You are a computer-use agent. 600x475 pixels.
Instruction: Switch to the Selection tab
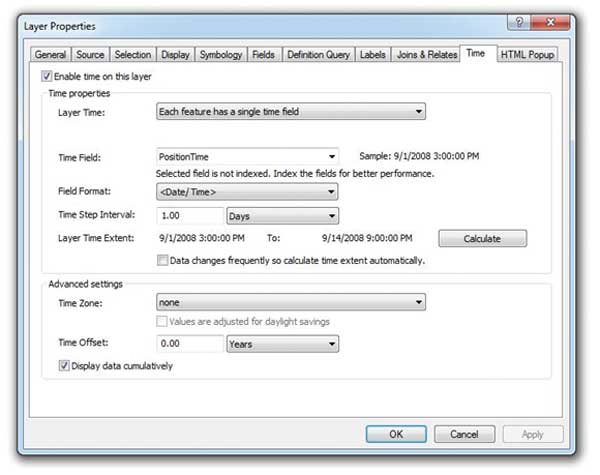click(133, 55)
